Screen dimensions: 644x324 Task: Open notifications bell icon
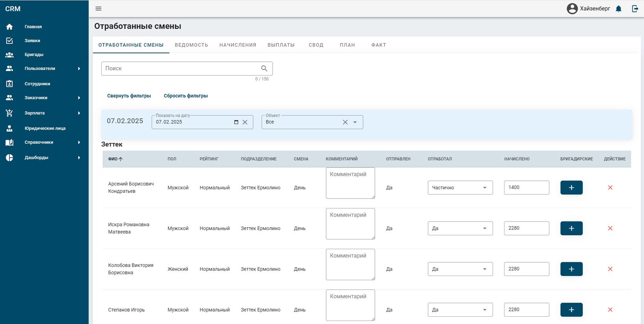(618, 9)
